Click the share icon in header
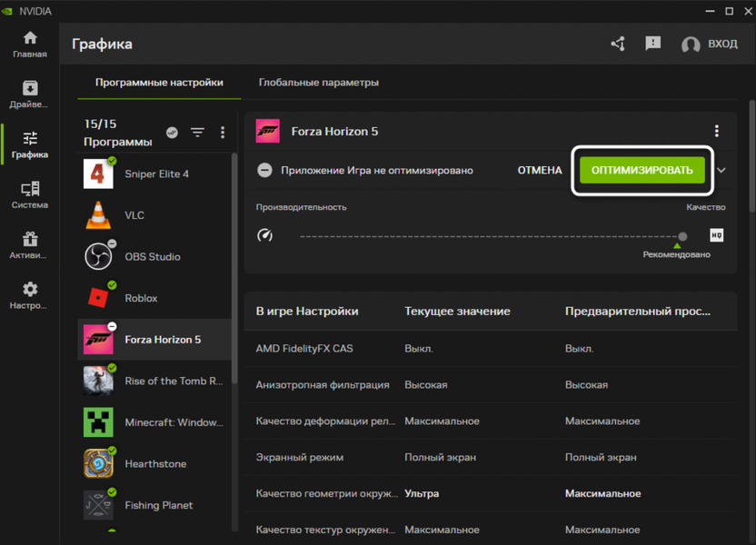The height and width of the screenshot is (545, 756). click(x=618, y=44)
